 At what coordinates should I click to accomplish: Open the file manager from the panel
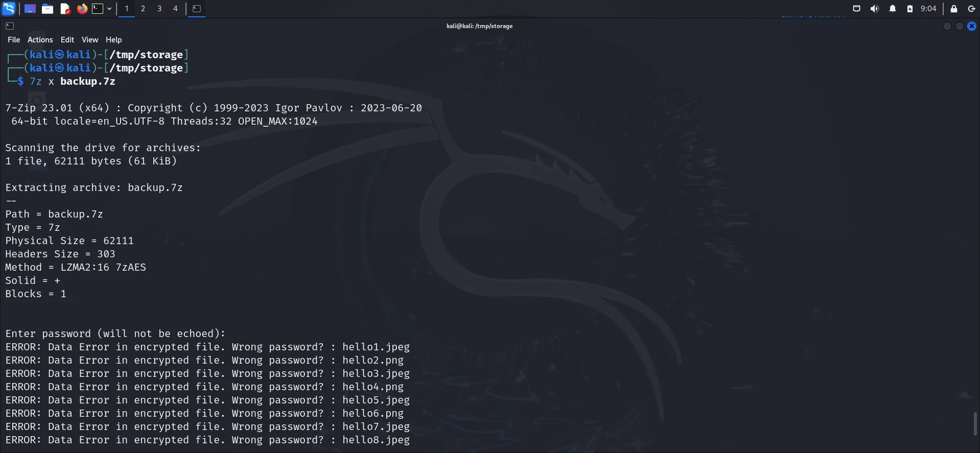pyautogui.click(x=48, y=9)
